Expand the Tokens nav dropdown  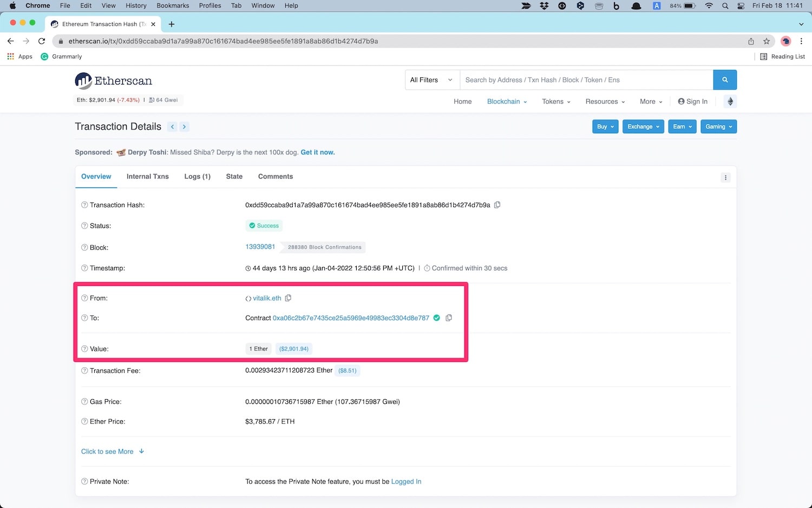556,101
